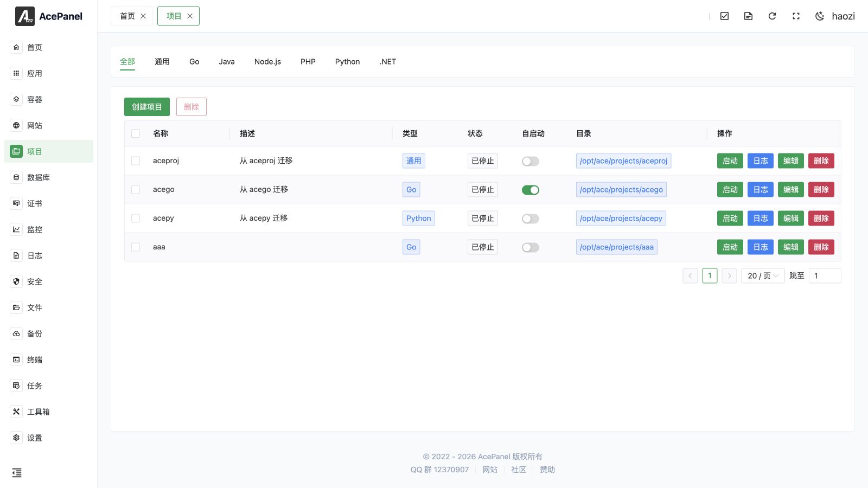The image size is (868, 488).
Task: Select the Python category tab
Action: [347, 62]
